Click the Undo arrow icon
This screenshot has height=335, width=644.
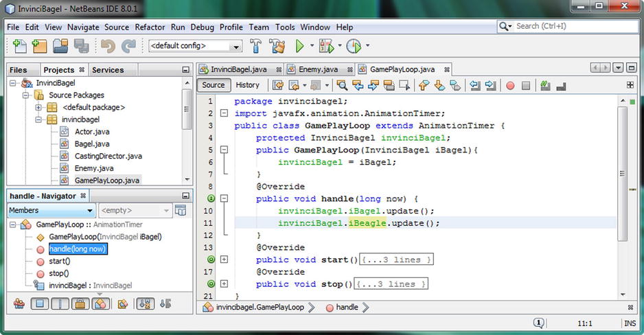click(108, 46)
